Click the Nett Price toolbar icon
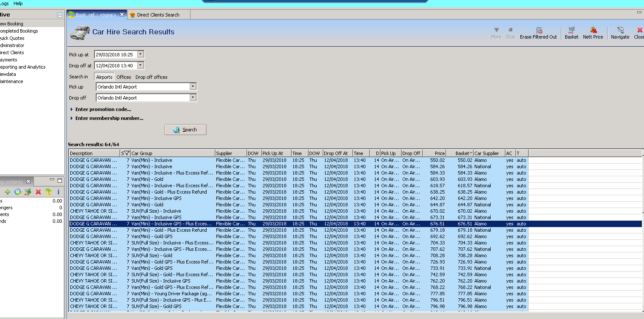 [x=593, y=31]
